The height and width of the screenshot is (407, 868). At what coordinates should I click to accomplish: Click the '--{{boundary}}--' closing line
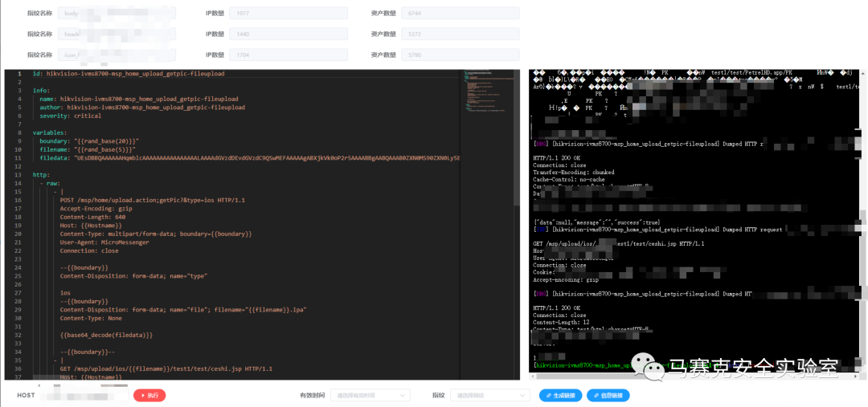tap(88, 352)
